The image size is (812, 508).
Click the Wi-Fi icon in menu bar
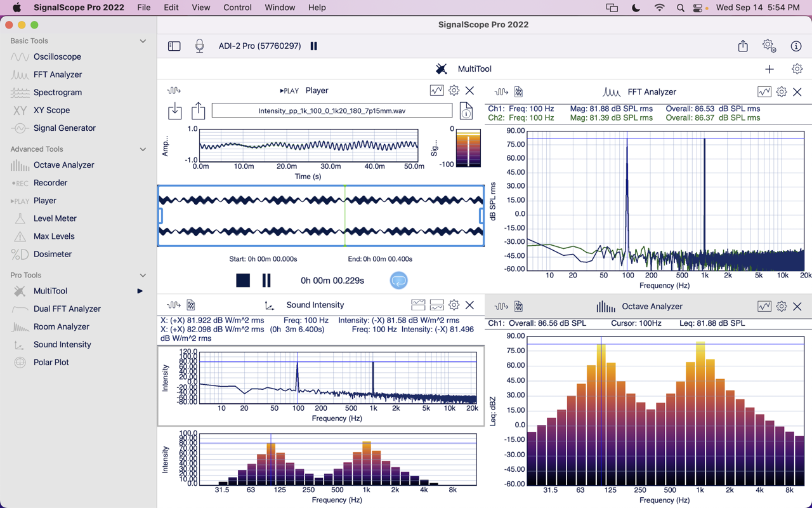click(x=660, y=8)
